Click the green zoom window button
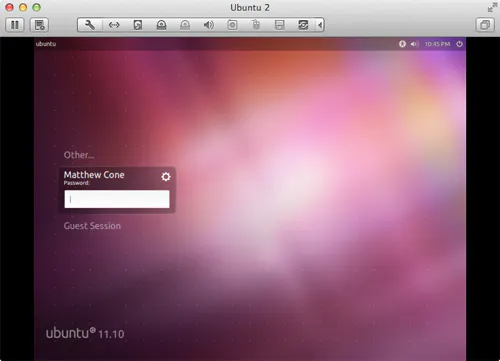 [36, 7]
